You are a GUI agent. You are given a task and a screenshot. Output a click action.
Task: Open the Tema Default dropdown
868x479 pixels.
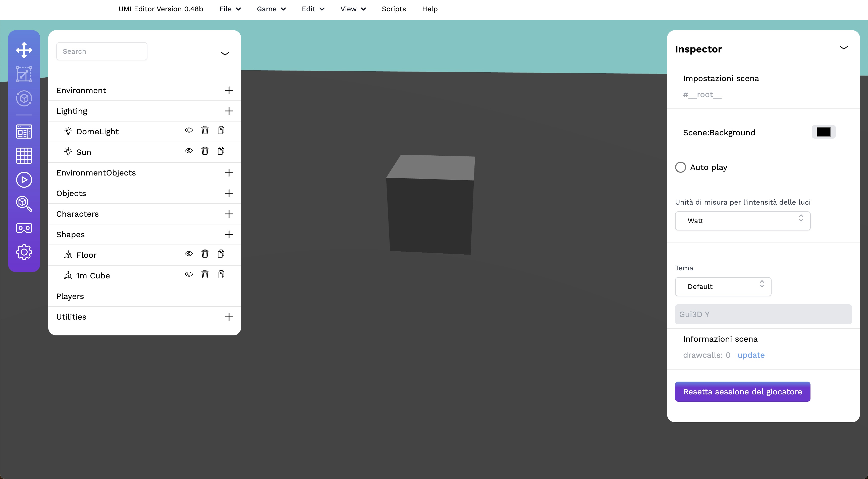click(x=723, y=287)
